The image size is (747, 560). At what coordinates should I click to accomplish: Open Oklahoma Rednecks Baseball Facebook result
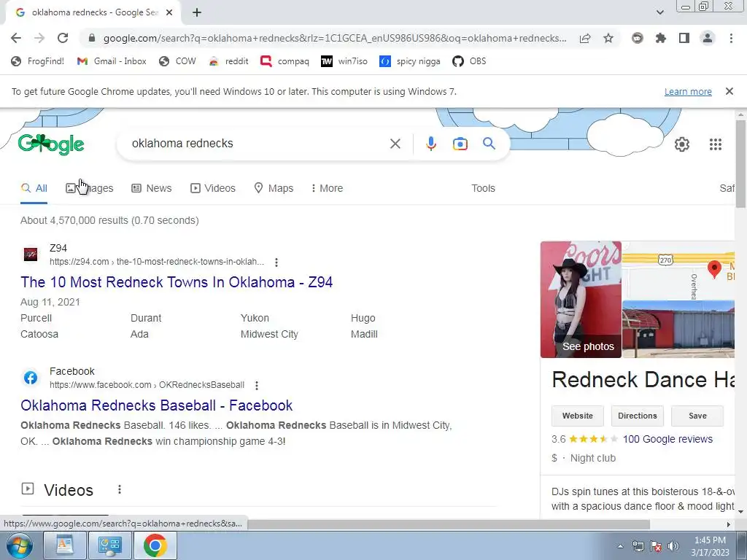coord(156,405)
